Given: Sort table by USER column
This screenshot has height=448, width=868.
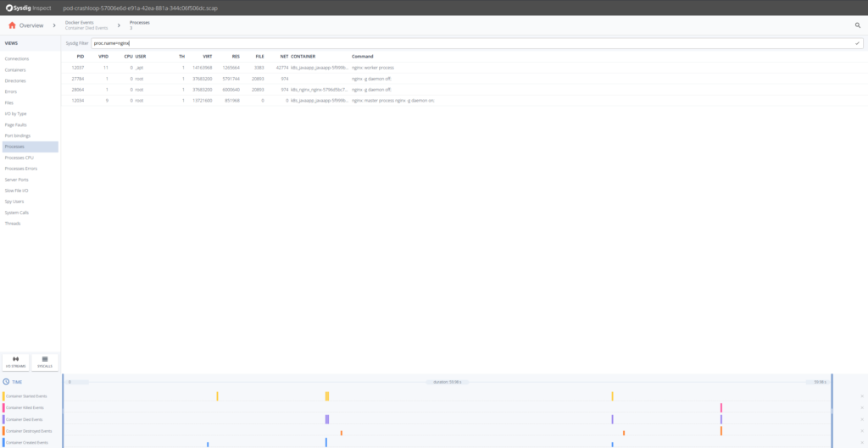Looking at the screenshot, I should pos(141,57).
